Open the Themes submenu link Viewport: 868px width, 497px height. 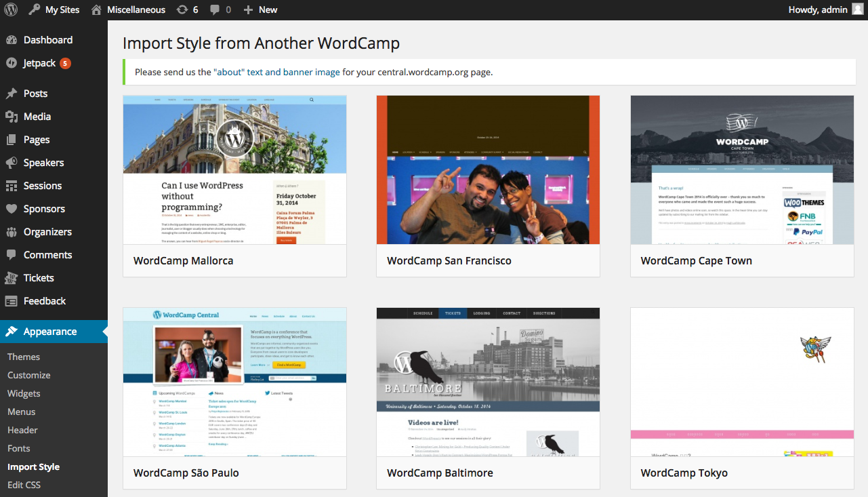point(24,357)
